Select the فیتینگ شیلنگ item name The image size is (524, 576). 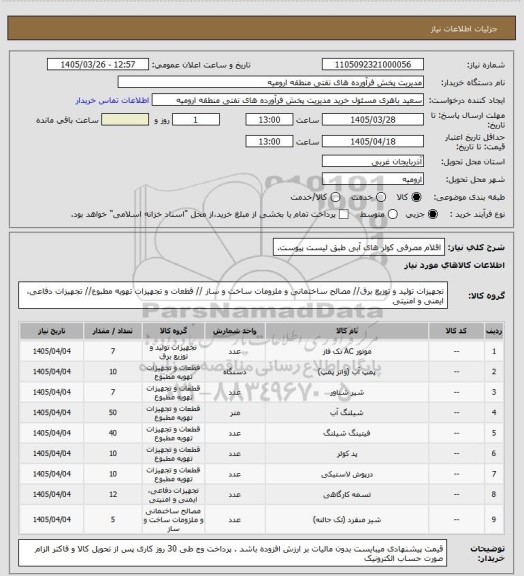347,433
